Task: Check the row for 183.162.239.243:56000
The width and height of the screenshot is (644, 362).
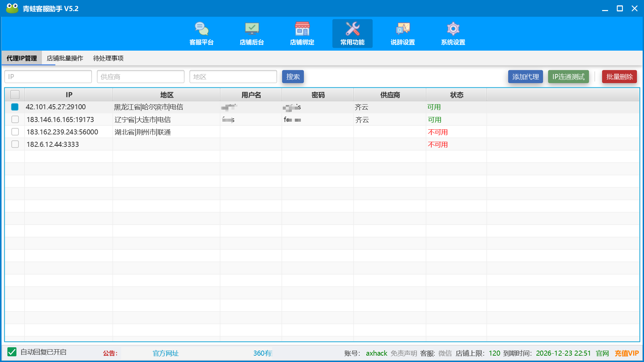Action: (x=15, y=132)
